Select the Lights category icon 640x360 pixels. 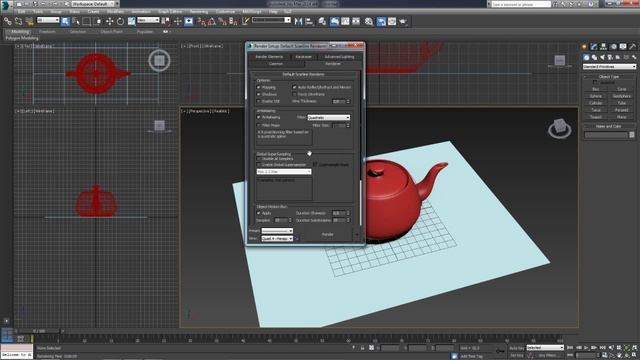tap(602, 58)
